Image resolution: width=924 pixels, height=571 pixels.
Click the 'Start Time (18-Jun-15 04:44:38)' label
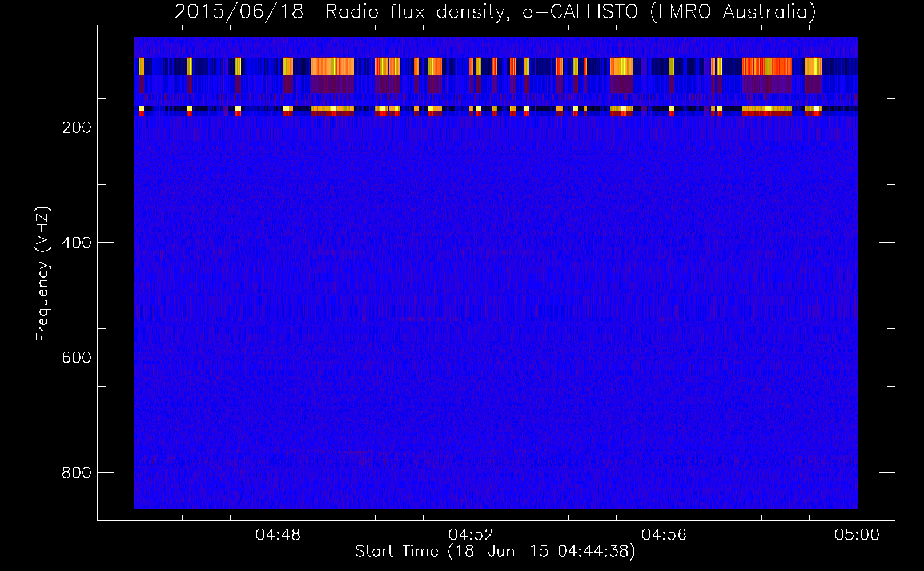click(495, 552)
